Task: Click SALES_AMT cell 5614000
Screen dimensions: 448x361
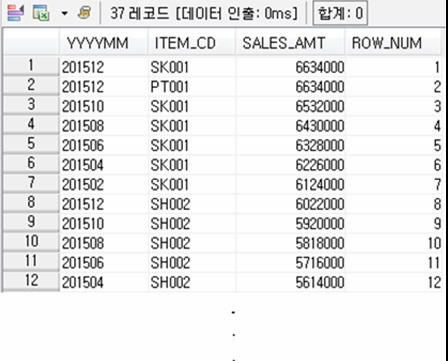Action: (290, 283)
